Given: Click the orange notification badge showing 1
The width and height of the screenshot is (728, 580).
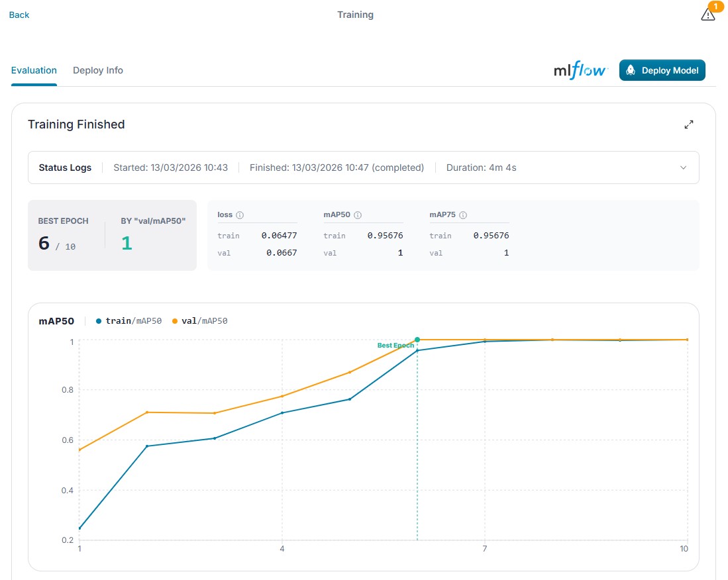Looking at the screenshot, I should tap(715, 6).
